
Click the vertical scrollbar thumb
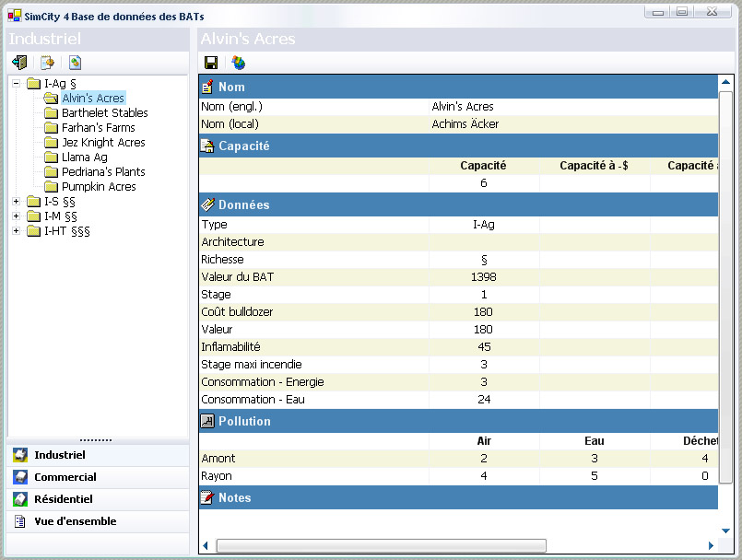(725, 286)
